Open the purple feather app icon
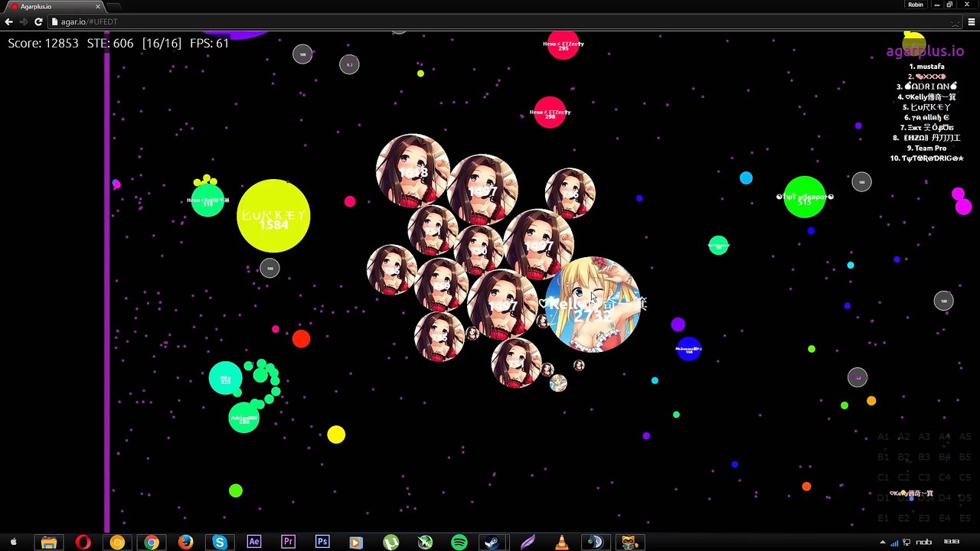Image resolution: width=980 pixels, height=551 pixels. click(x=528, y=543)
